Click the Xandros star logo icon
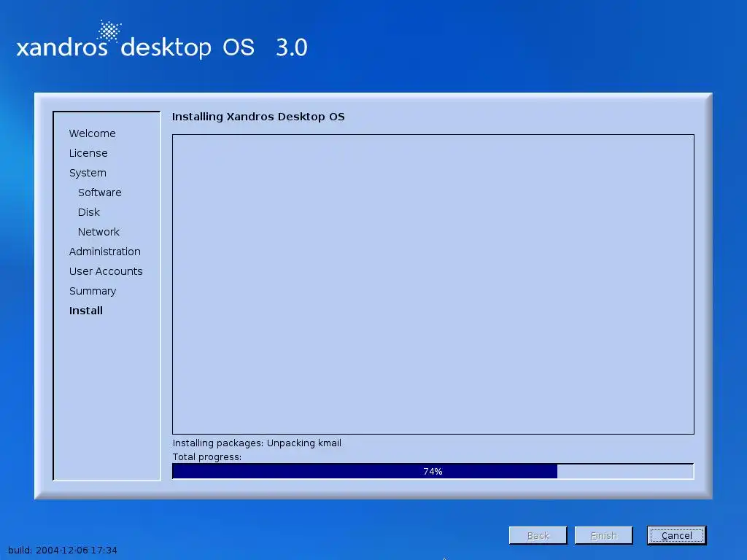 (x=109, y=31)
